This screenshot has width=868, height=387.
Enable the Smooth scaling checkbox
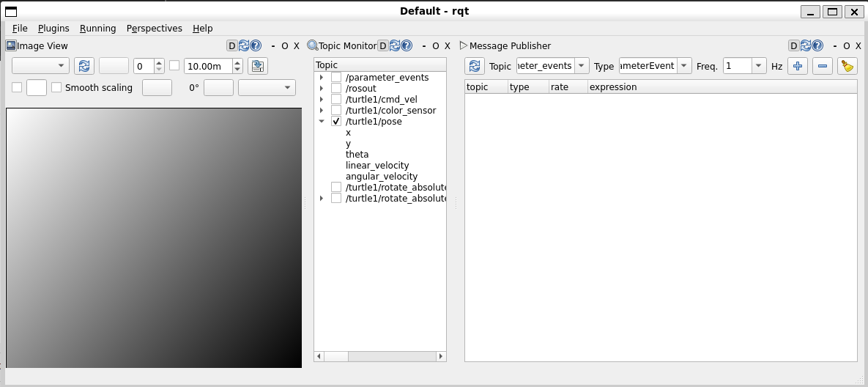coord(56,87)
